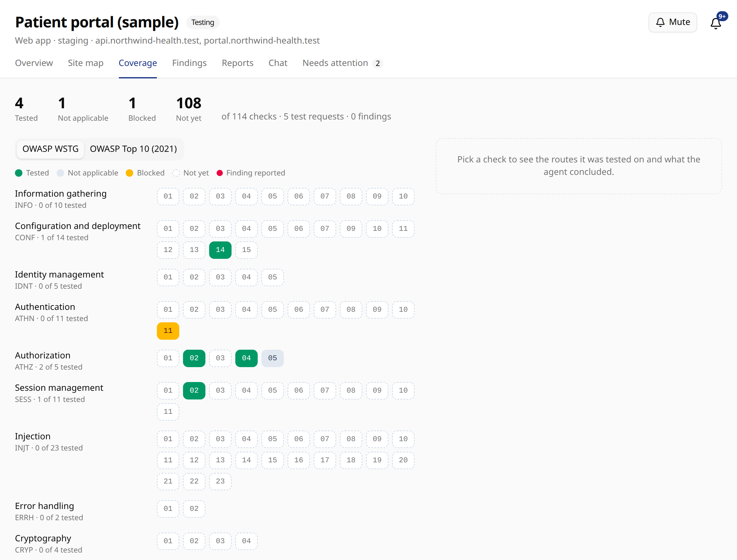737x560 pixels.
Task: Select the OWASP WSTG framework toggle
Action: pyautogui.click(x=50, y=149)
